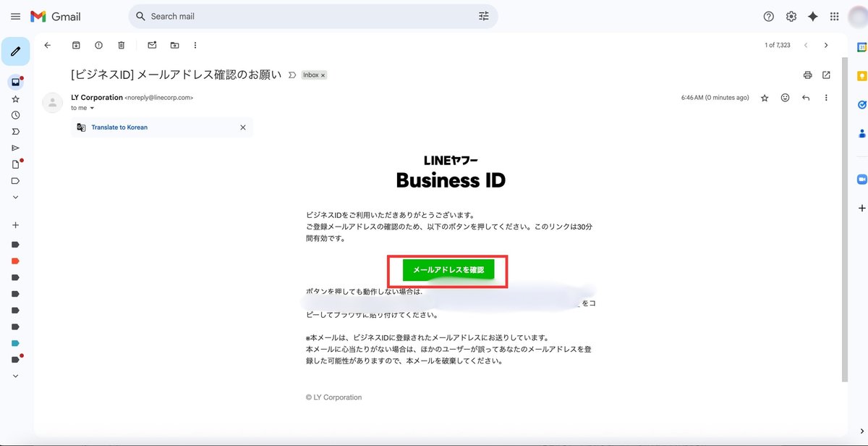Open the teal-colored label in sidebar
868x446 pixels.
tap(15, 343)
